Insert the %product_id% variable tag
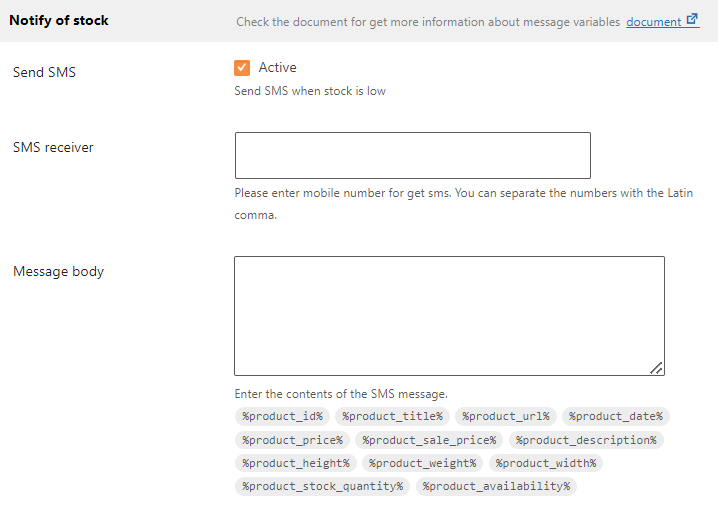The height and width of the screenshot is (507, 718). tap(283, 416)
